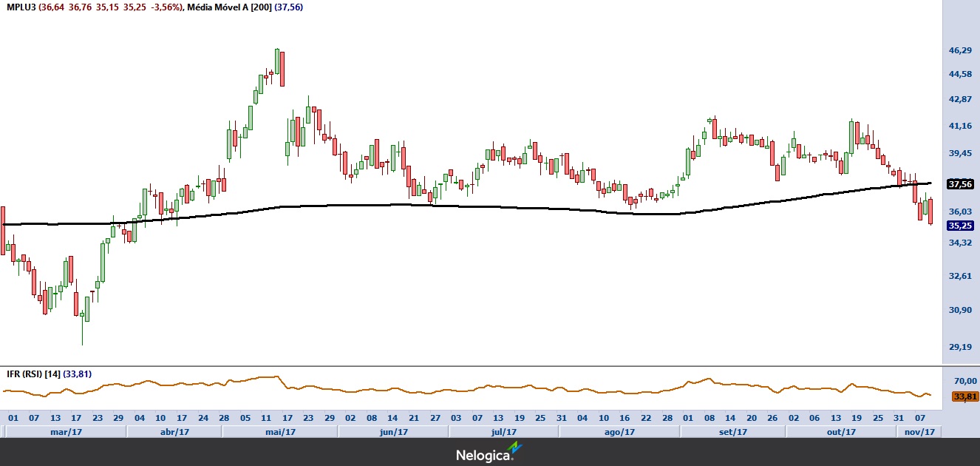Screen dimensions: 980x466
Task: Click the 46,29 price axis label
Action: [x=959, y=50]
